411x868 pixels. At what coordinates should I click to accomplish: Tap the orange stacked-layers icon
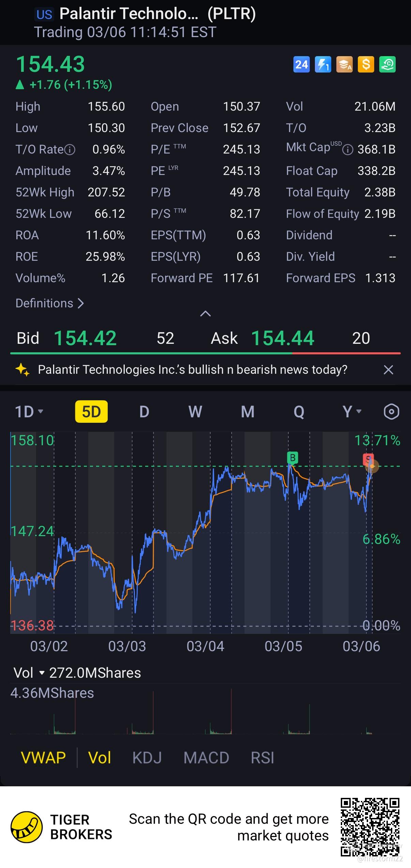[x=345, y=64]
